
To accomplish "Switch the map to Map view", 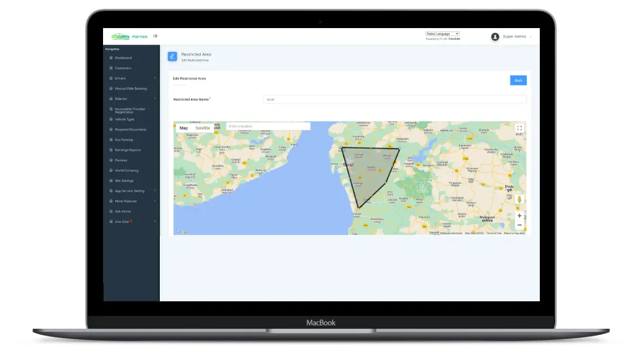I will click(x=184, y=128).
